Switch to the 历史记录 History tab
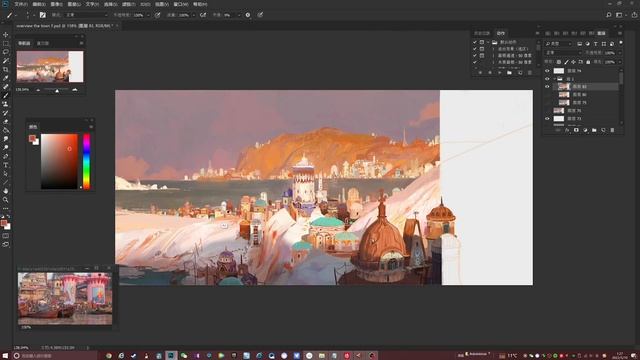The width and height of the screenshot is (640, 360). tap(482, 33)
